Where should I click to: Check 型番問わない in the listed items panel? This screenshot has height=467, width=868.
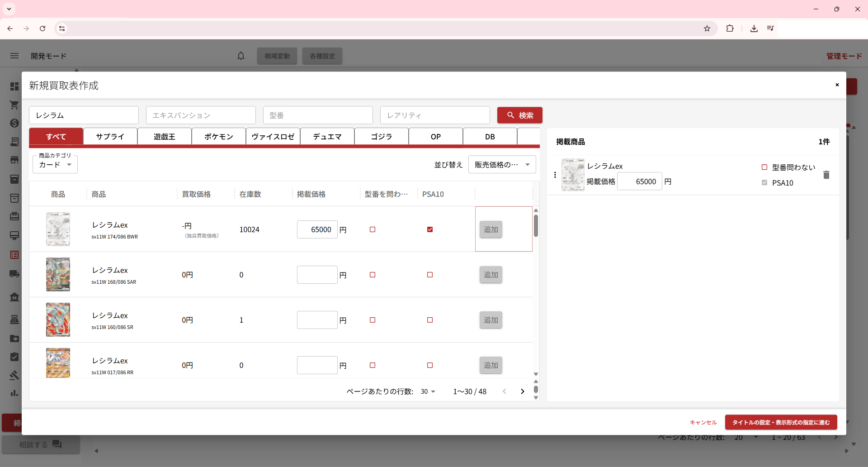[x=764, y=167]
